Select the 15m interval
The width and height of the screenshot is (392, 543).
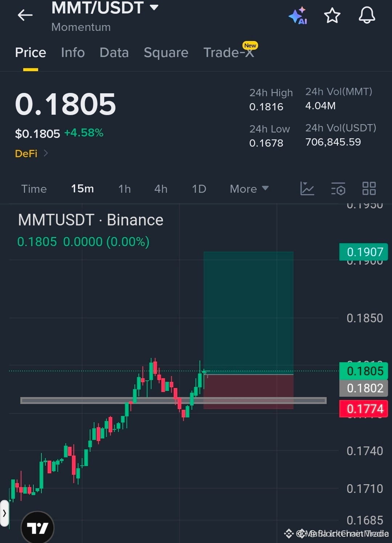pyautogui.click(x=82, y=189)
